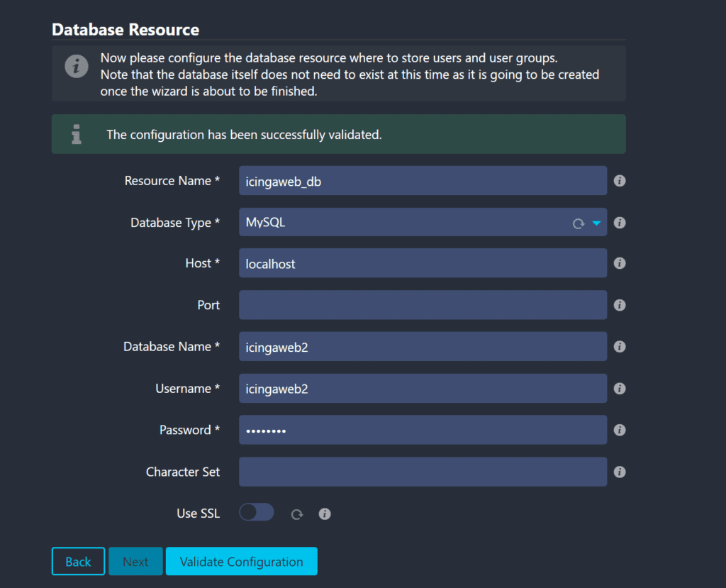Go Back to previous wizard step
Image resolution: width=726 pixels, height=588 pixels.
78,562
